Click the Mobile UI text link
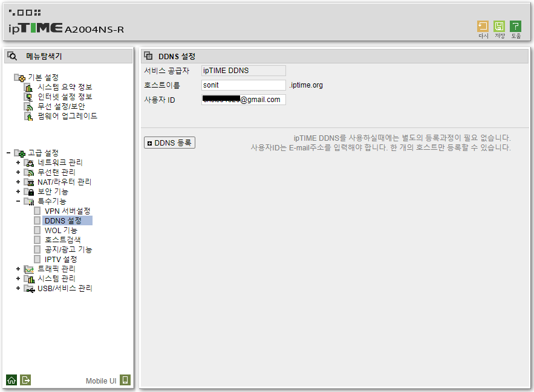Screen dimensions: 534x392 click(101, 381)
